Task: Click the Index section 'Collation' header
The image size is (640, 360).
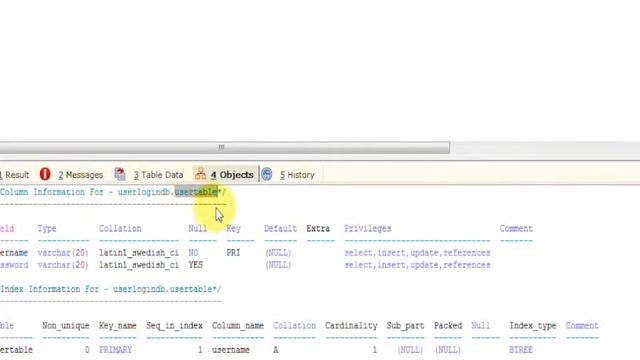Action: click(x=294, y=326)
